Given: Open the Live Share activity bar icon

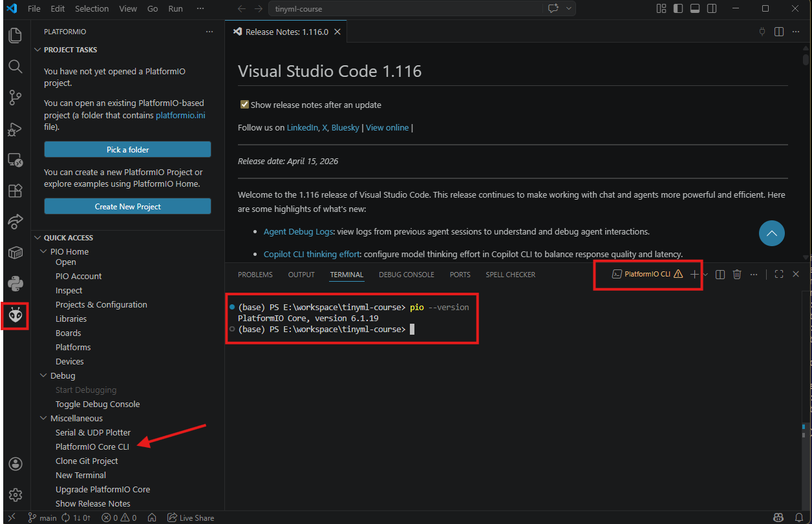Looking at the screenshot, I should point(16,222).
